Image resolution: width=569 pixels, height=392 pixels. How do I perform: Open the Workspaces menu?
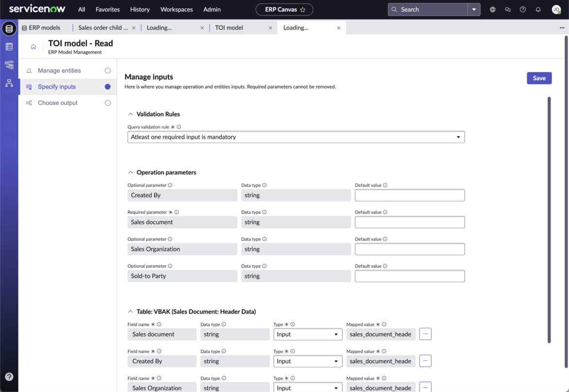pyautogui.click(x=177, y=9)
